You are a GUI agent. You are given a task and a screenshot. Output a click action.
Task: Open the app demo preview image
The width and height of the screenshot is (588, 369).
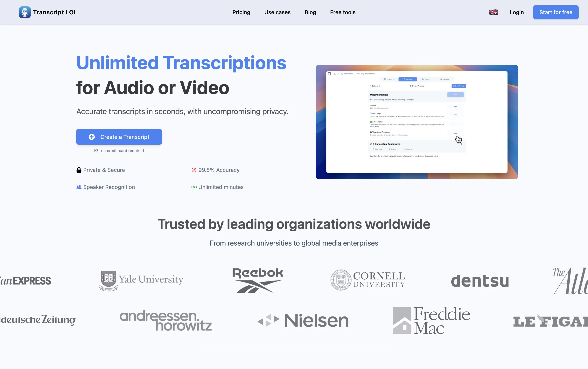pos(416,122)
